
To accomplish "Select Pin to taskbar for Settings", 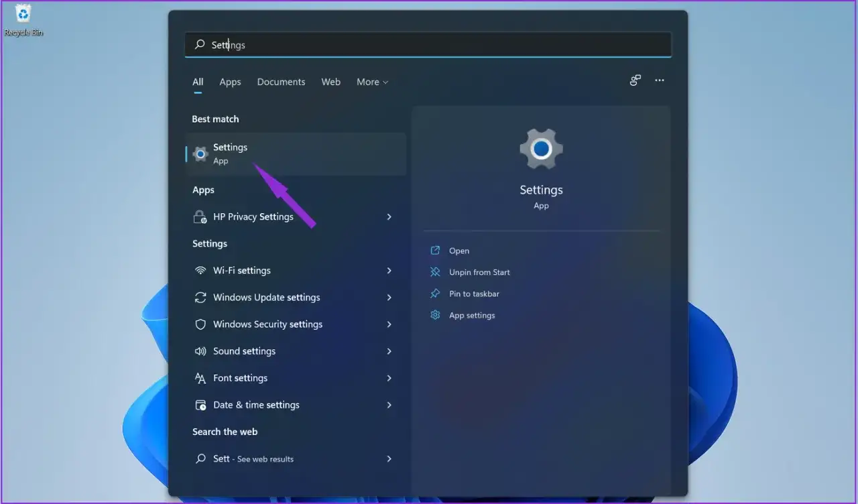I will tap(473, 293).
